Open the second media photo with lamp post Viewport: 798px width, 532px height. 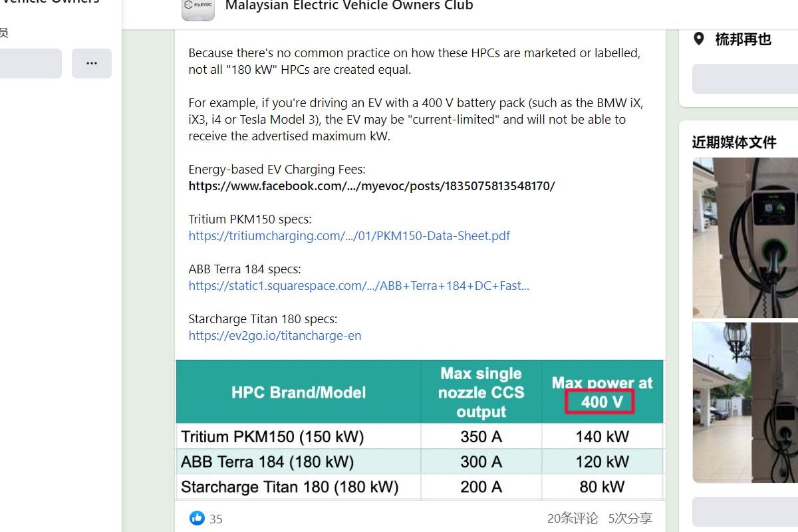click(x=745, y=402)
